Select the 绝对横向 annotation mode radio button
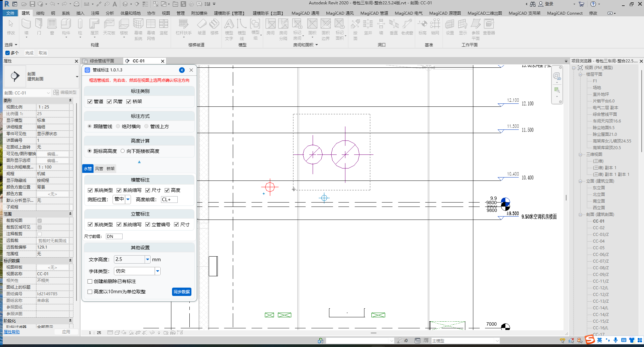 pyautogui.click(x=118, y=126)
